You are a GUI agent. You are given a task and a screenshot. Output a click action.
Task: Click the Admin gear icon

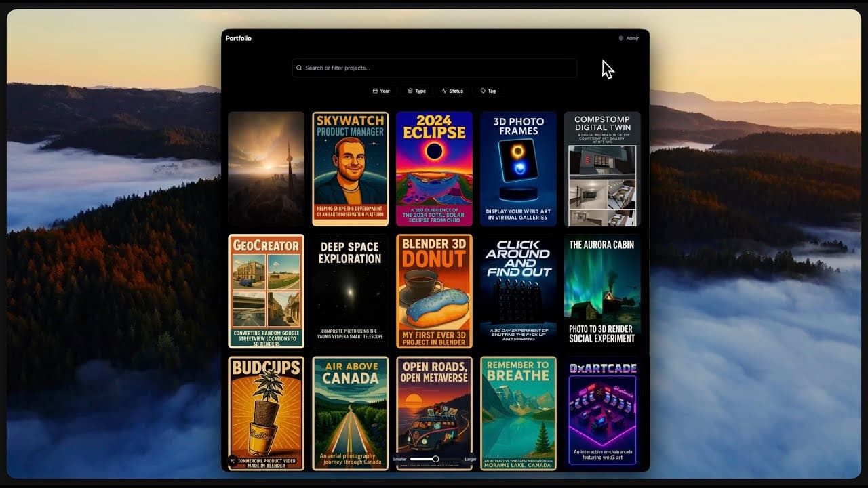point(621,39)
